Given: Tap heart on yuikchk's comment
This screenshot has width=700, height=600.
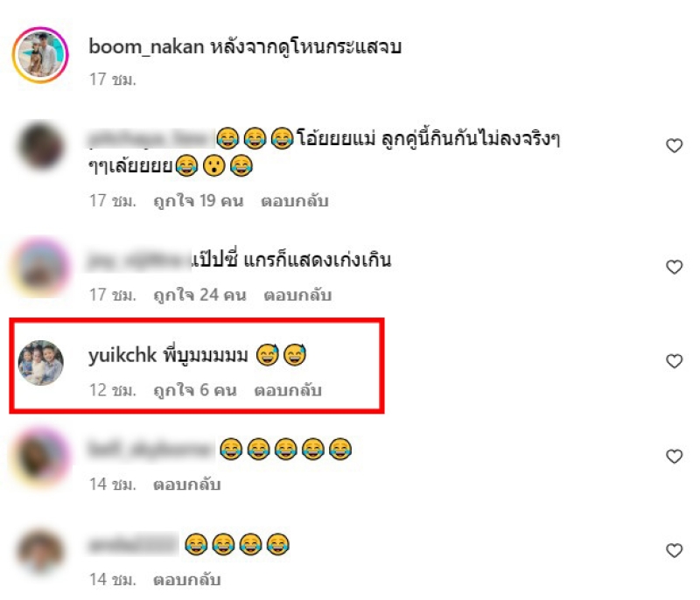Looking at the screenshot, I should click(674, 361).
